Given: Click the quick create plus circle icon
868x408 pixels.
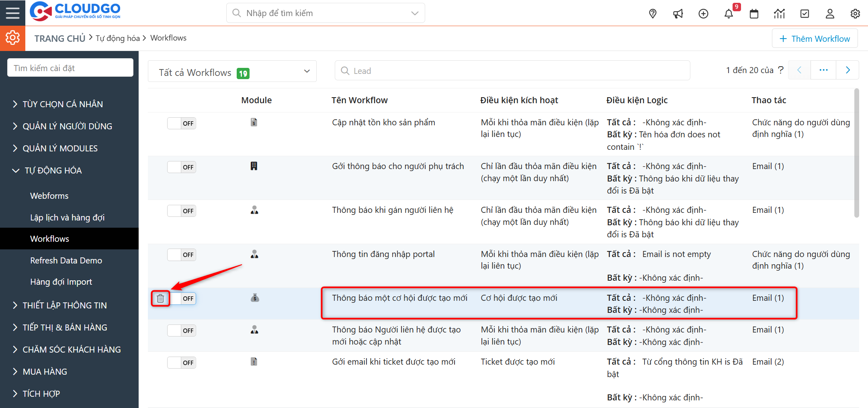Looking at the screenshot, I should tap(703, 14).
